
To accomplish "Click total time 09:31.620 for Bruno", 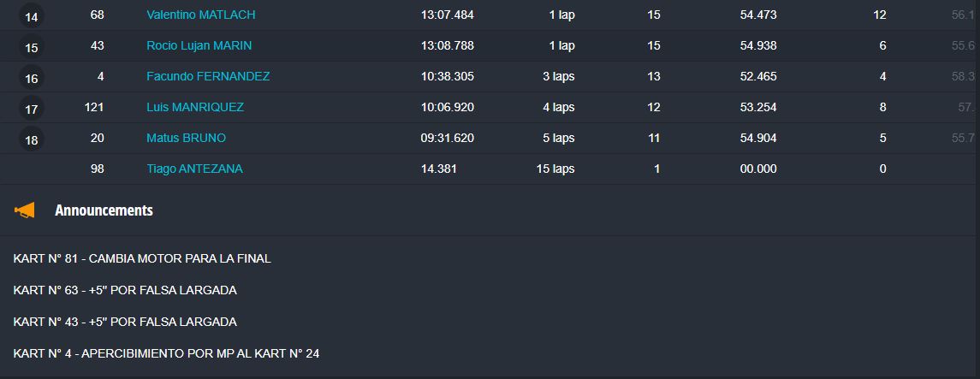I will 448,138.
